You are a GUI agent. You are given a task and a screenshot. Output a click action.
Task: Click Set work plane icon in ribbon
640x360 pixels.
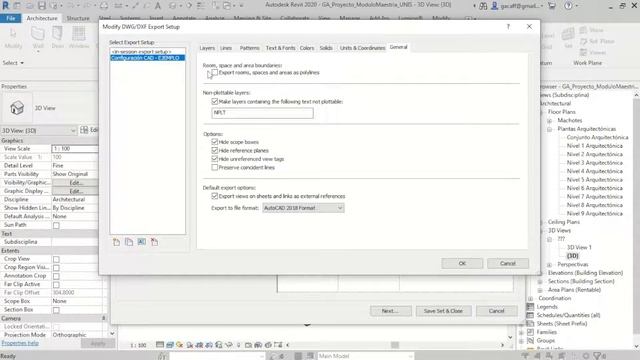point(568,37)
